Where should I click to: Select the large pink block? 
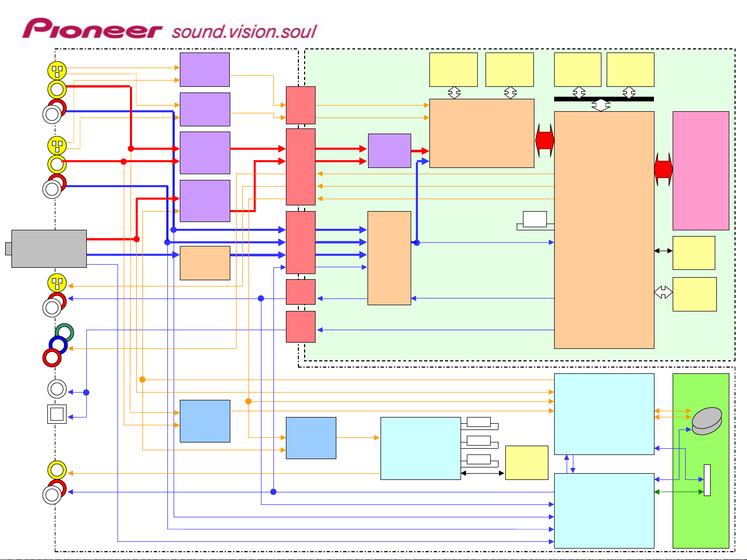coord(701,171)
